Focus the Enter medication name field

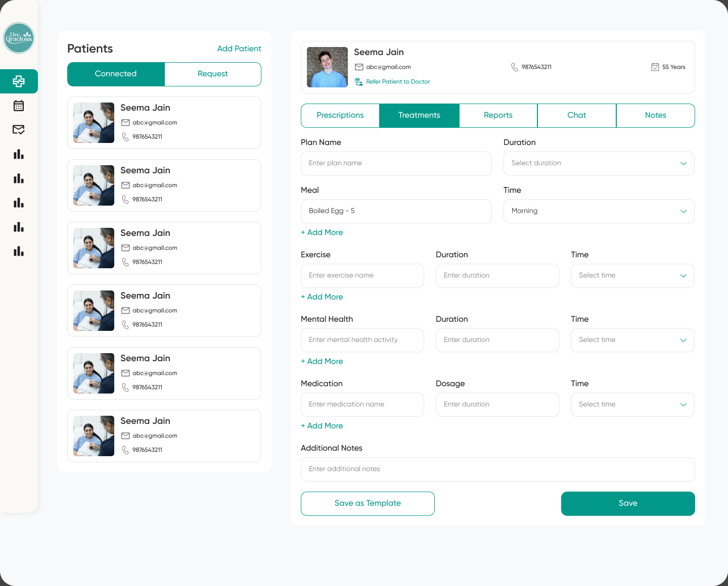point(362,405)
